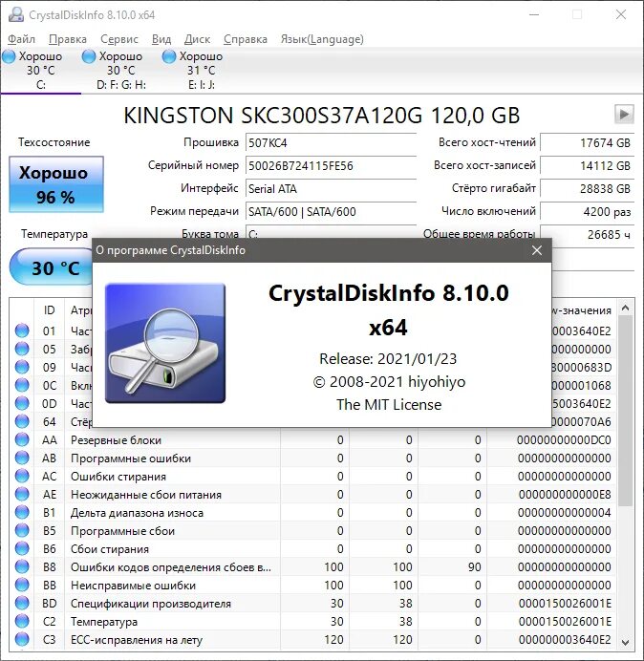Screen dimensions: 644x661
Task: Click serial number field 50026B724115FE56
Action: pos(331,165)
